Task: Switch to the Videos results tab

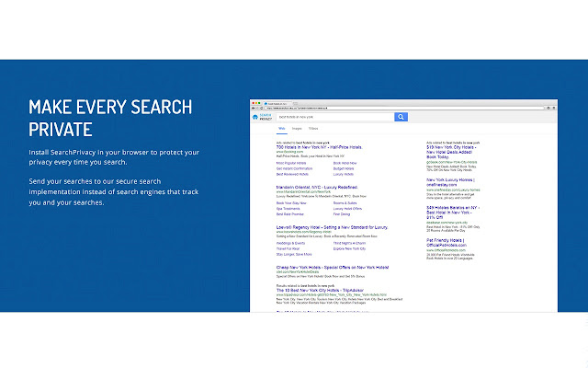Action: 313,129
